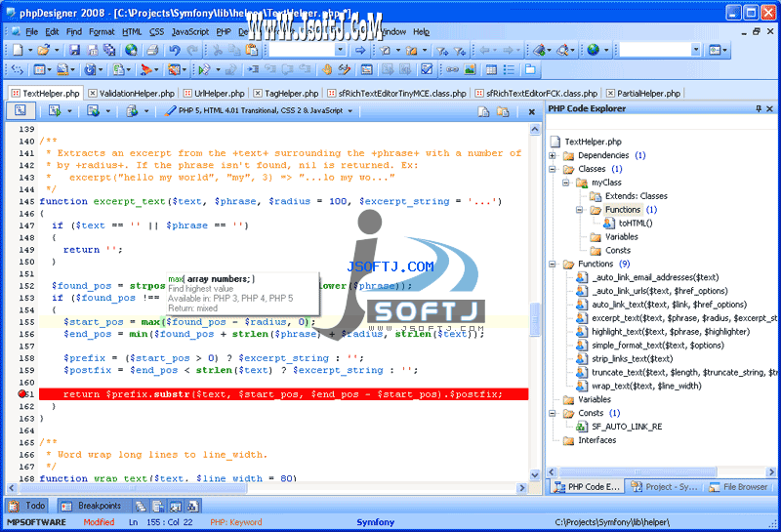Open the dropdown arrow beside Open folder
This screenshot has height=532, width=781.
pyautogui.click(x=57, y=50)
